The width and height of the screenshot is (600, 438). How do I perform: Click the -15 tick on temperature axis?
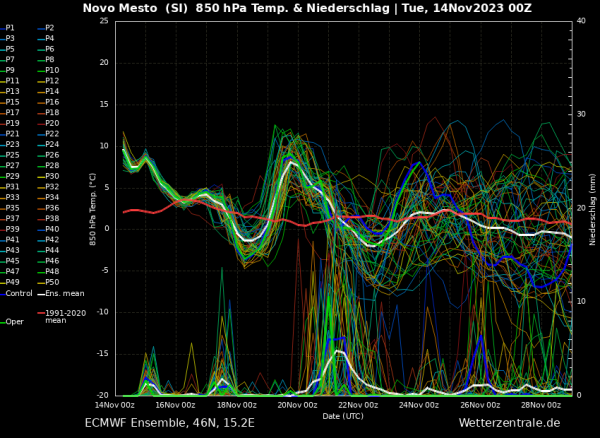tap(103, 354)
